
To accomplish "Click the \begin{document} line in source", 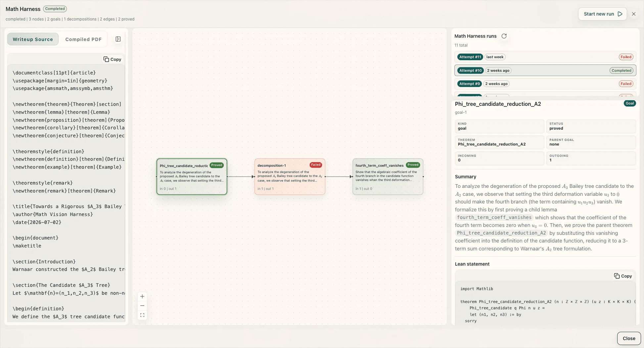I will (x=35, y=238).
